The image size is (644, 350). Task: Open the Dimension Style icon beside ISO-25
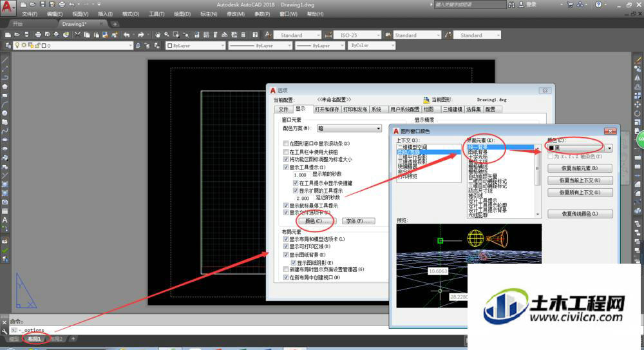[x=328, y=35]
